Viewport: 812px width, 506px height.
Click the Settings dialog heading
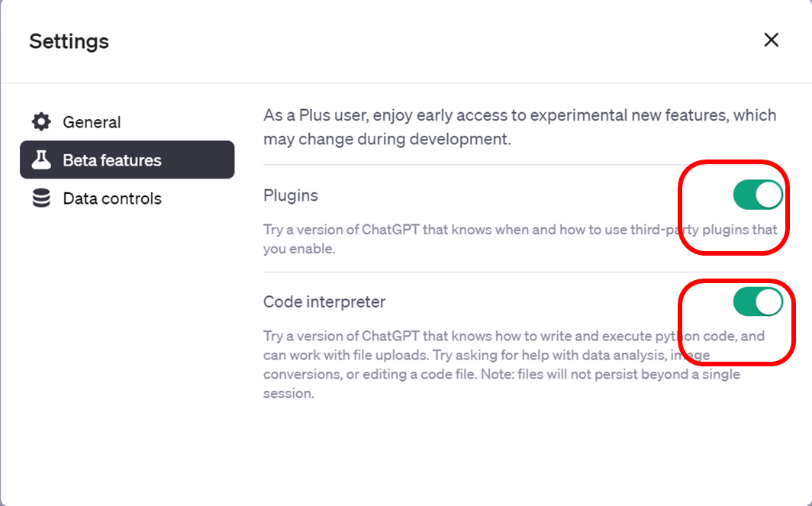[69, 41]
